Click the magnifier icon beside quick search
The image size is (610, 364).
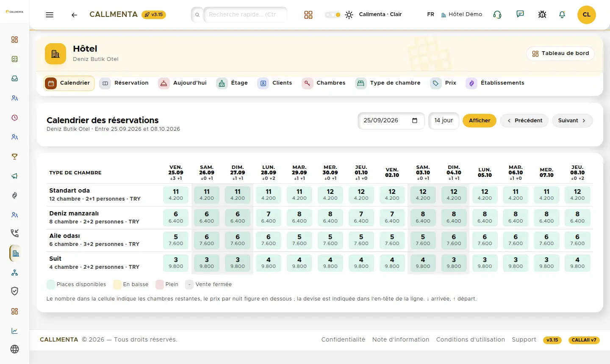[x=197, y=15]
